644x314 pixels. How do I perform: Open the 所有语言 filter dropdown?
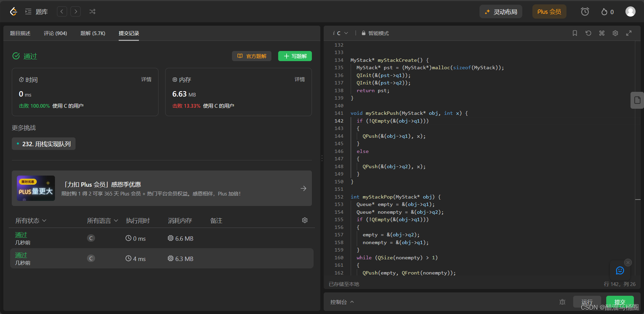point(102,220)
